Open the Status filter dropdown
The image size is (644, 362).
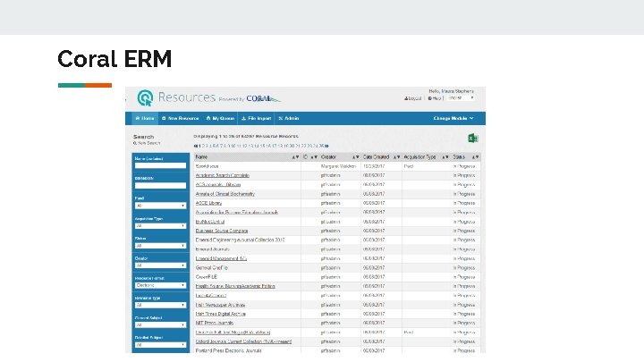click(x=161, y=246)
